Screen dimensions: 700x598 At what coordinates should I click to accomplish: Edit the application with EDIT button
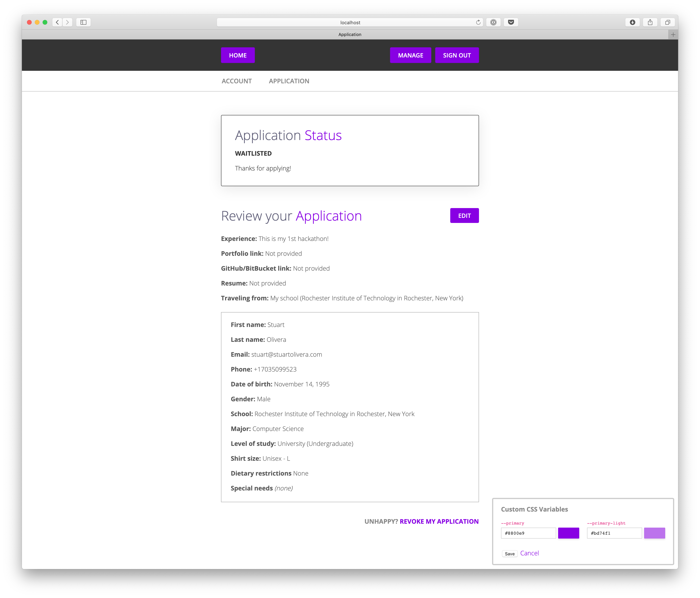[464, 216]
